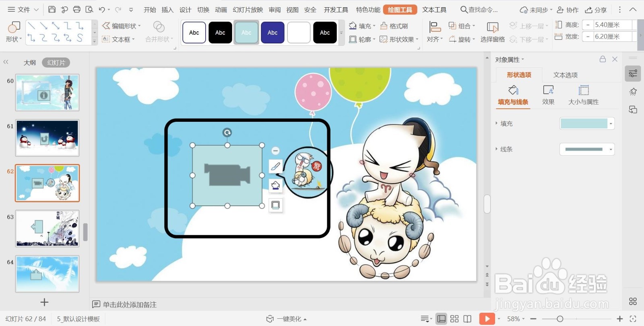Select slide 60 thumbnail
Viewport: 644px width, 326px height.
(47, 92)
